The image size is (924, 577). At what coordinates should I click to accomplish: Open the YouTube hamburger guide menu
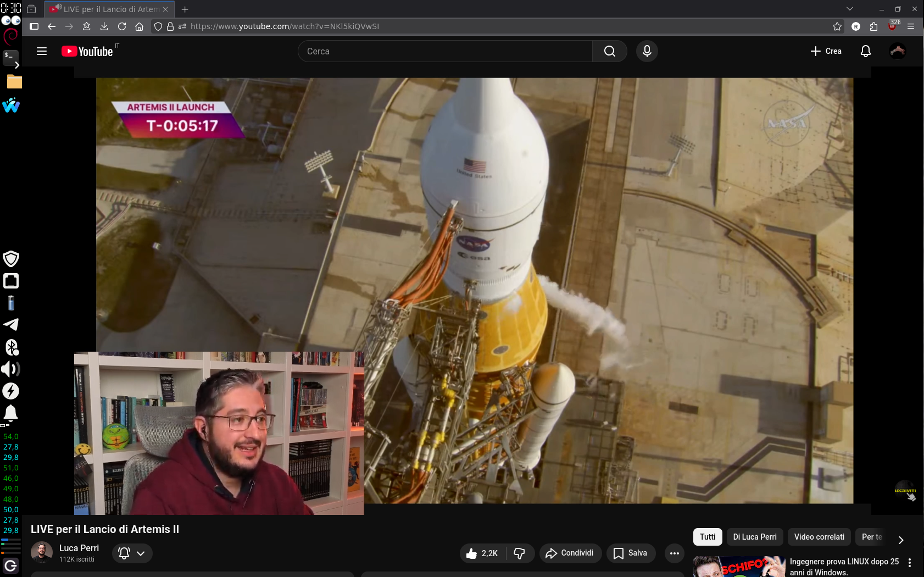[x=42, y=51]
